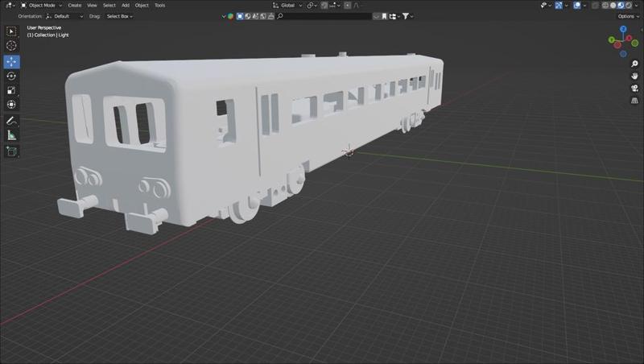This screenshot has height=364, width=644.
Task: Toggle the snap magnet button
Action: coord(324,6)
